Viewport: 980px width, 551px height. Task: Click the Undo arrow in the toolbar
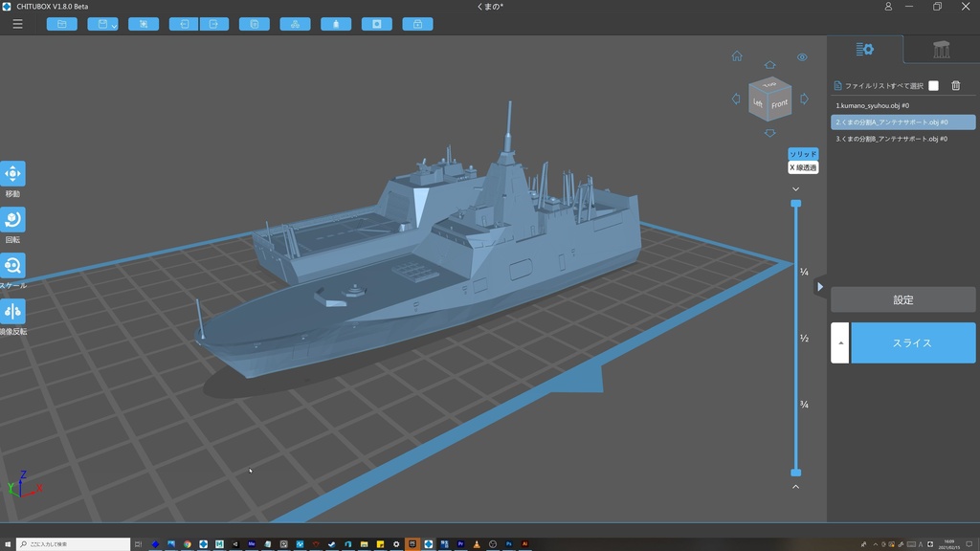click(x=183, y=23)
